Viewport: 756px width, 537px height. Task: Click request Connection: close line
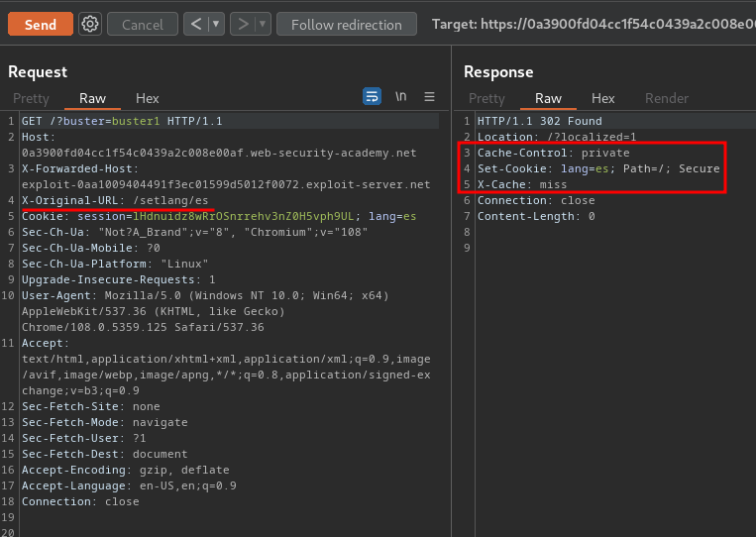tap(80, 501)
